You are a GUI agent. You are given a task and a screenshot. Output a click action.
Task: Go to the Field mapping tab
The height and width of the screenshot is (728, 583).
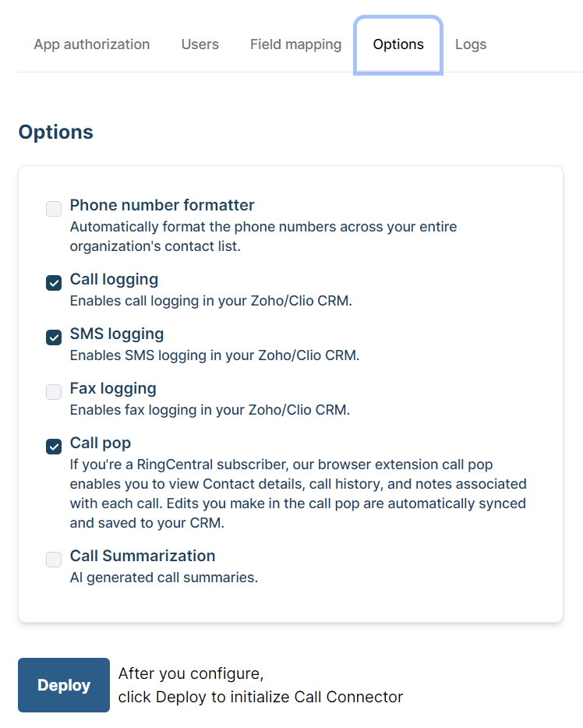(295, 44)
